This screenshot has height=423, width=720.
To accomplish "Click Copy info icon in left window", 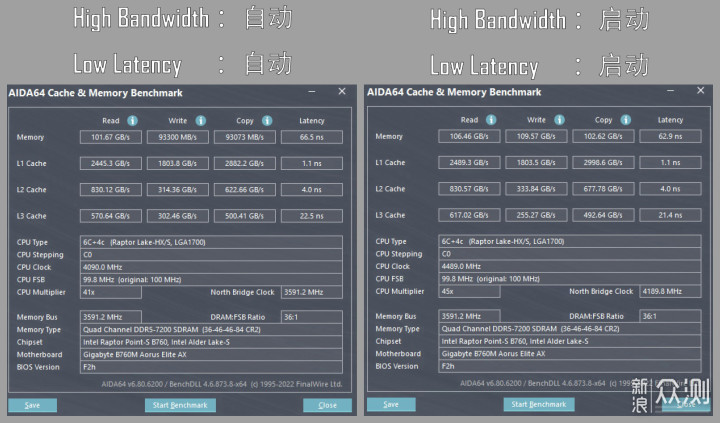I will [267, 121].
